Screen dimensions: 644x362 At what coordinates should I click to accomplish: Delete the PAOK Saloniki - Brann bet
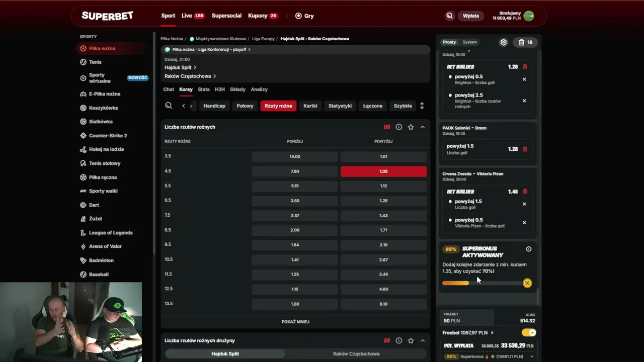525,149
